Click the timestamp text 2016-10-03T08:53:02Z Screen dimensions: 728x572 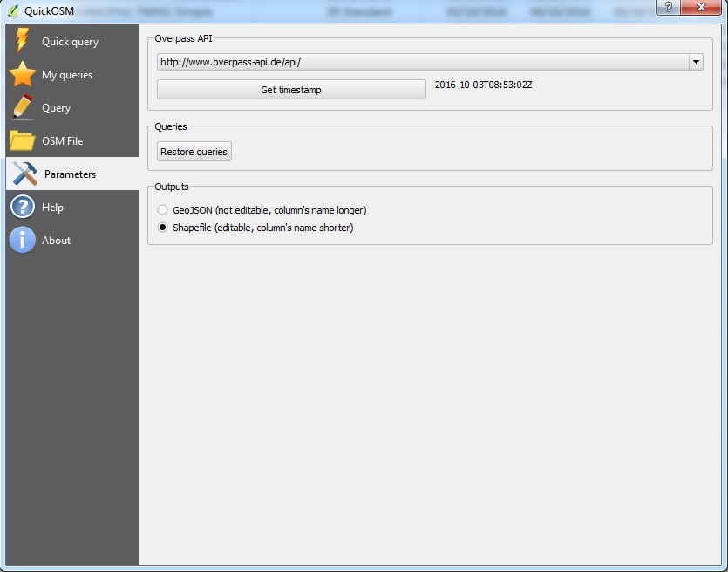[x=483, y=85]
